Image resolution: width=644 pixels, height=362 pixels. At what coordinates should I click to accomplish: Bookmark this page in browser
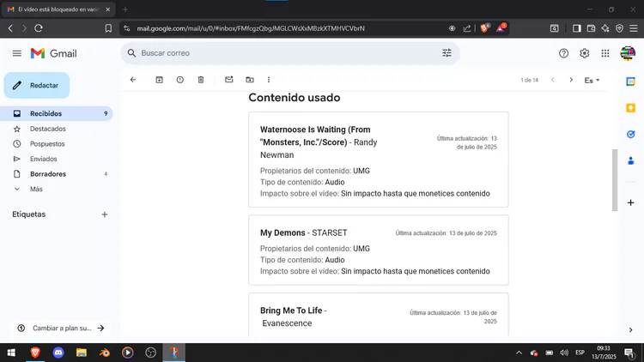tap(108, 28)
